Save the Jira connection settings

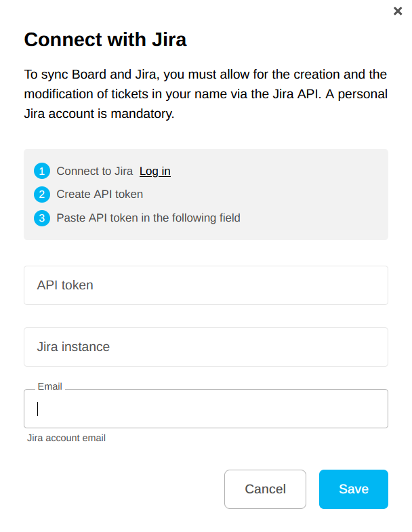coord(353,489)
